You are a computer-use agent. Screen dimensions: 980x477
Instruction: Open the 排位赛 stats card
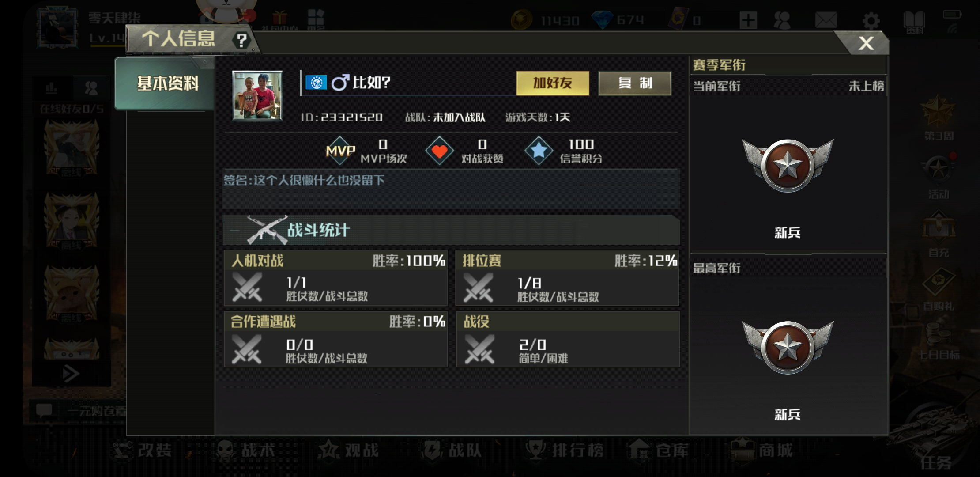(x=567, y=278)
